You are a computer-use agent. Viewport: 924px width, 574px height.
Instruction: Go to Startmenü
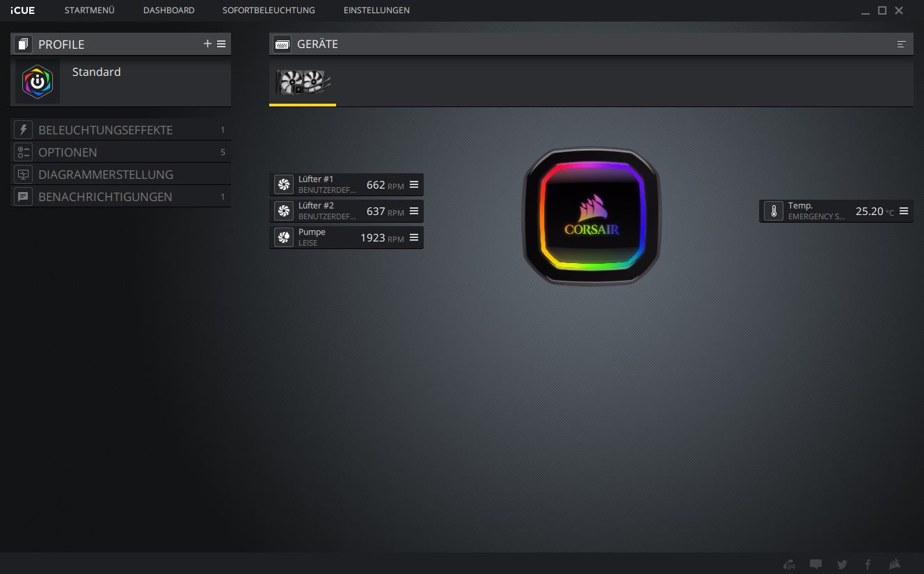coord(89,10)
